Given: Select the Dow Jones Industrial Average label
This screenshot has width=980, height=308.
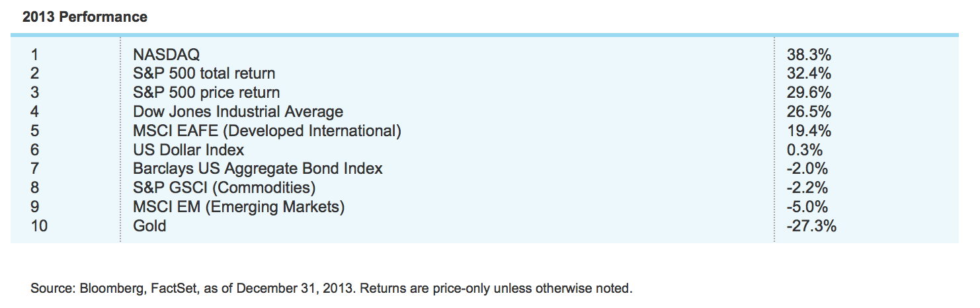Looking at the screenshot, I should tap(238, 112).
